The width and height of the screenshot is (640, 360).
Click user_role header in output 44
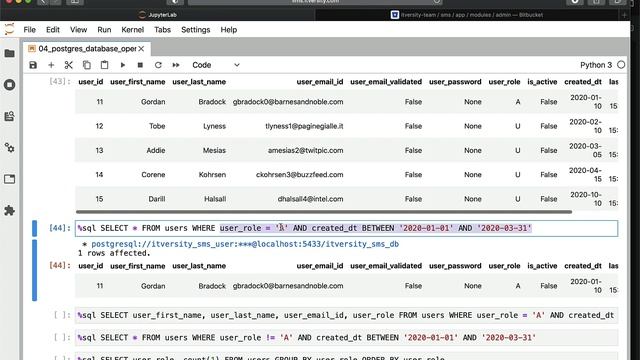click(x=504, y=266)
